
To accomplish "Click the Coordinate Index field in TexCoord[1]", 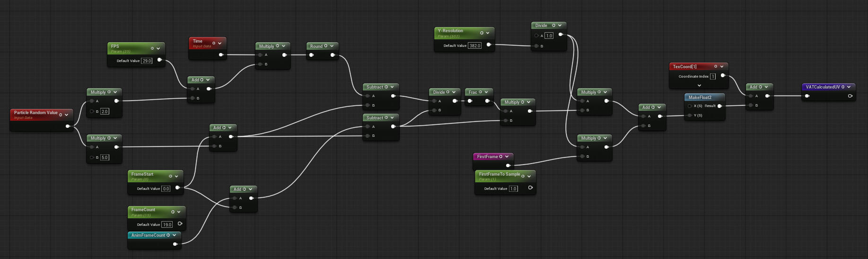I will click(712, 76).
